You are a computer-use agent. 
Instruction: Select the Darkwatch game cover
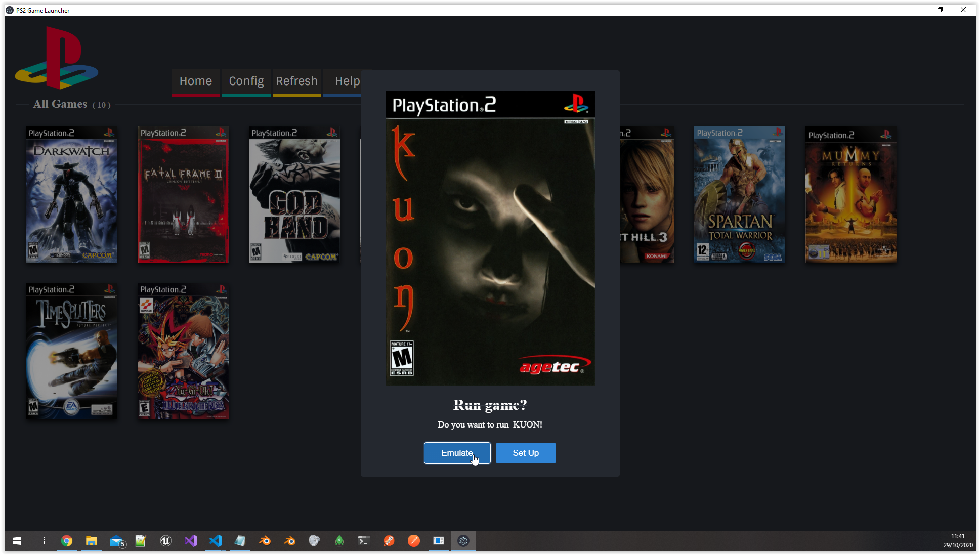(72, 194)
